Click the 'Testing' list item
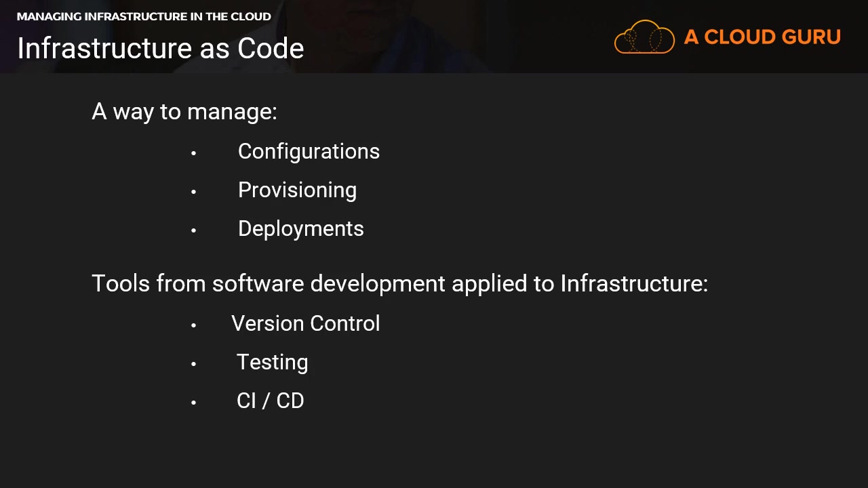 (x=272, y=362)
